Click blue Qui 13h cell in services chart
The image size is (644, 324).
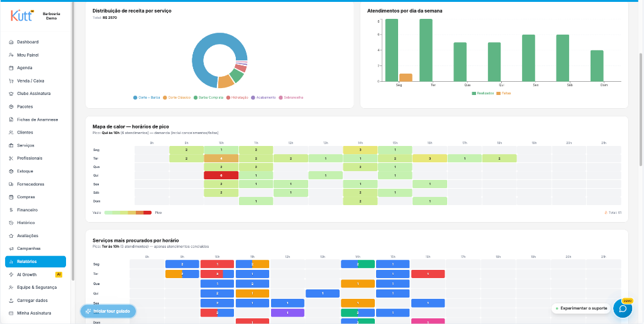[x=323, y=294]
